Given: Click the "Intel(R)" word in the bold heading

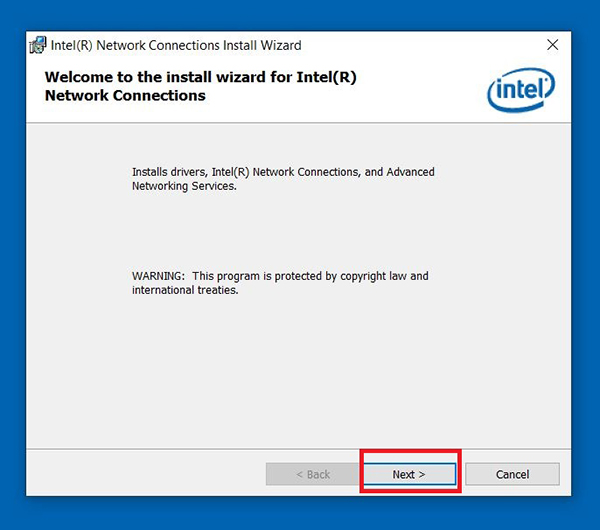Looking at the screenshot, I should tap(326, 77).
